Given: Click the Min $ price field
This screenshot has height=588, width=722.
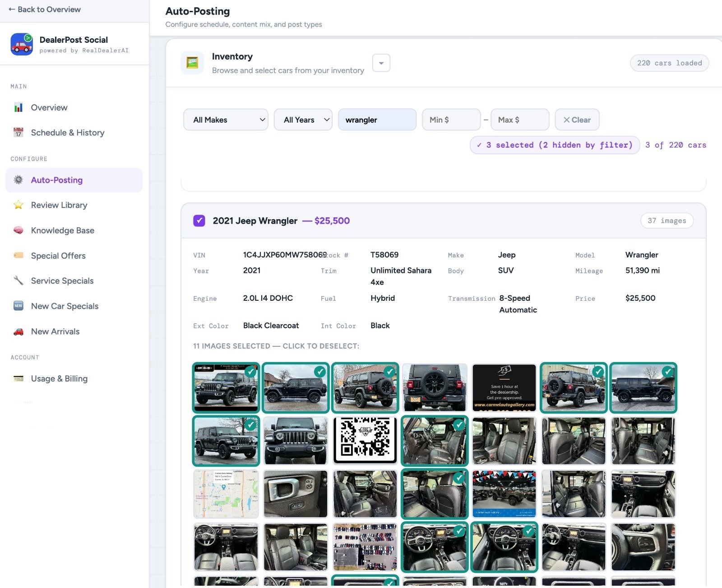Looking at the screenshot, I should 451,119.
